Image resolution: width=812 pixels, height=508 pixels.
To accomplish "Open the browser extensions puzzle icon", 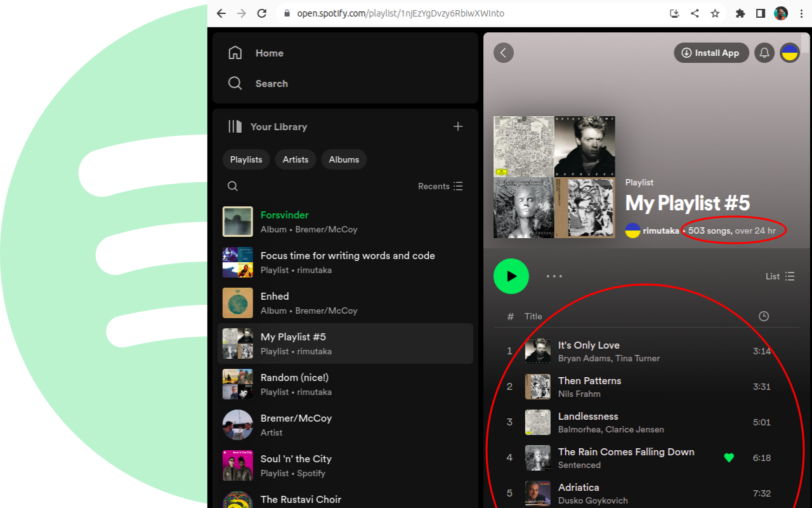I will [740, 13].
